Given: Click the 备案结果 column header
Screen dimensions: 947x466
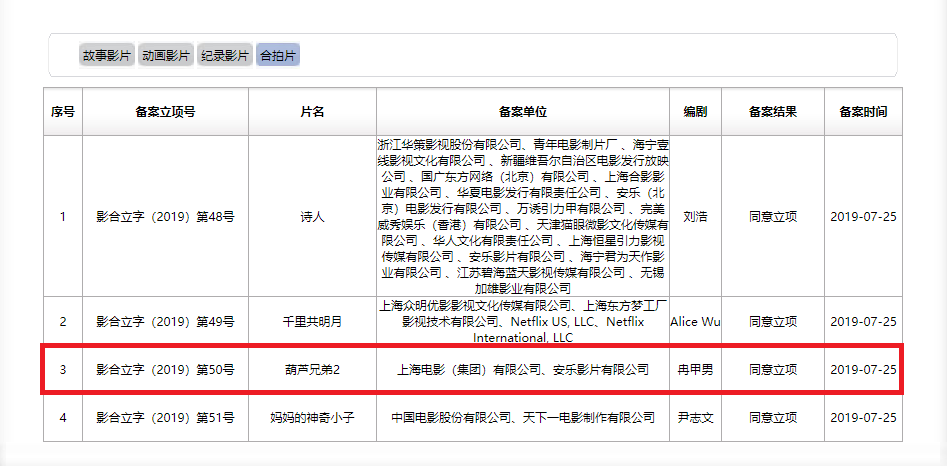Looking at the screenshot, I should pos(773,112).
